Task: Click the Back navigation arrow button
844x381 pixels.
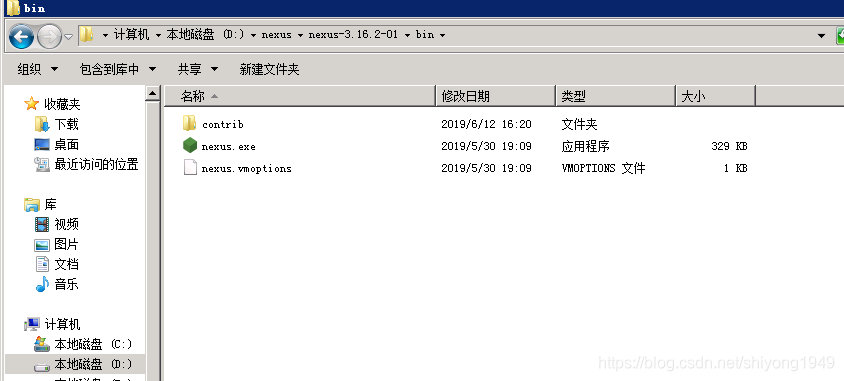Action: (22, 37)
